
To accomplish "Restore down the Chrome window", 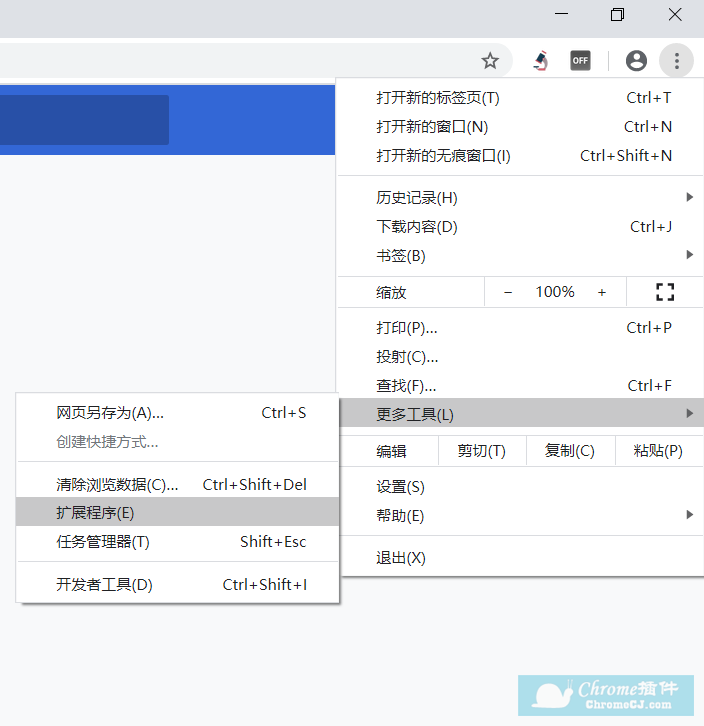I will pos(617,14).
